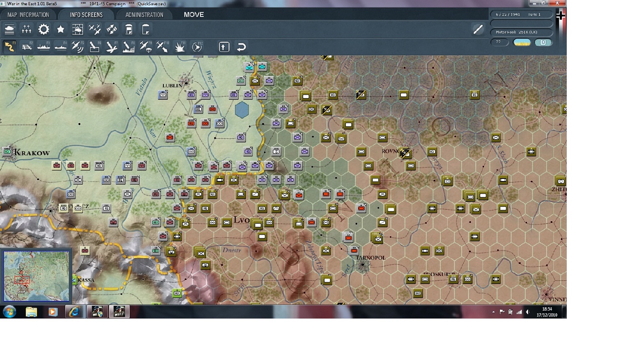Viewport: 644px width, 362px height.
Task: Click the German cross side flag
Action: pyautogui.click(x=561, y=16)
